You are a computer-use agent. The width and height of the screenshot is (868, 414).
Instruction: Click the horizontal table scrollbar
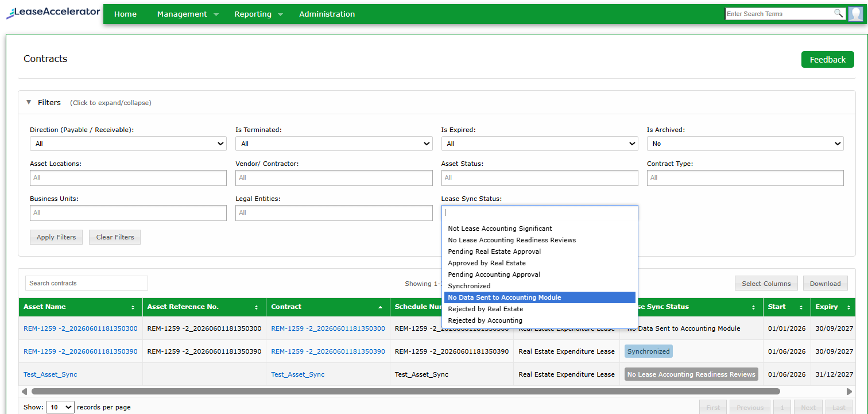[x=405, y=392]
